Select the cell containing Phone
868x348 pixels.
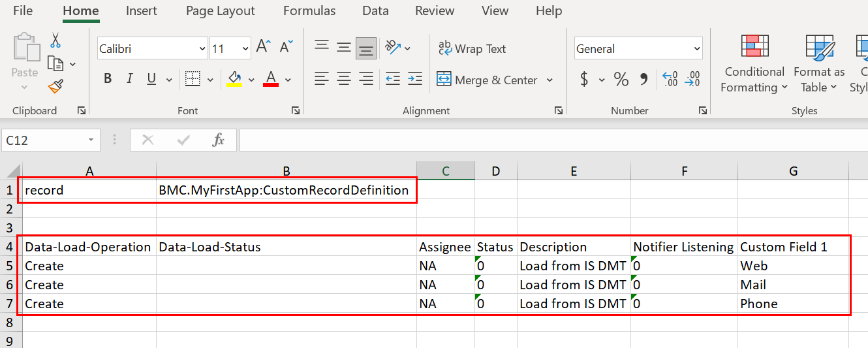click(x=793, y=304)
